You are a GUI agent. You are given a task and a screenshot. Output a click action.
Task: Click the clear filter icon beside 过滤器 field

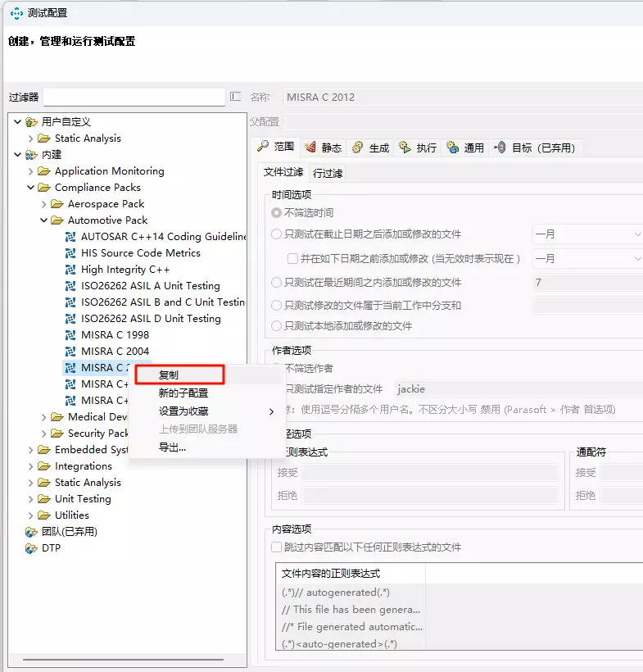236,97
